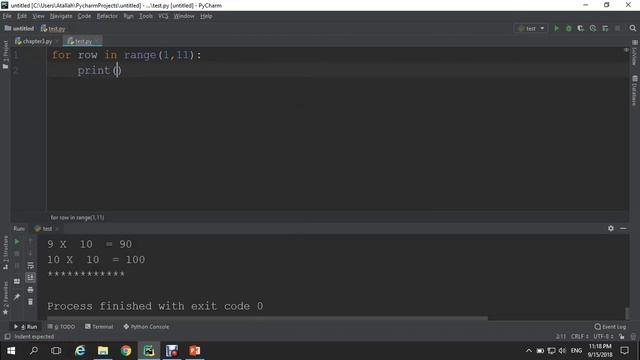Viewport: 640px width, 360px height.
Task: Toggle scroll to end in the Run output
Action: point(30,278)
